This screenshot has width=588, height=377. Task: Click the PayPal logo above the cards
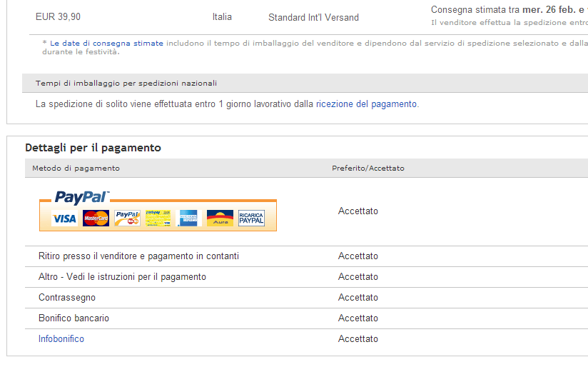[x=82, y=197]
